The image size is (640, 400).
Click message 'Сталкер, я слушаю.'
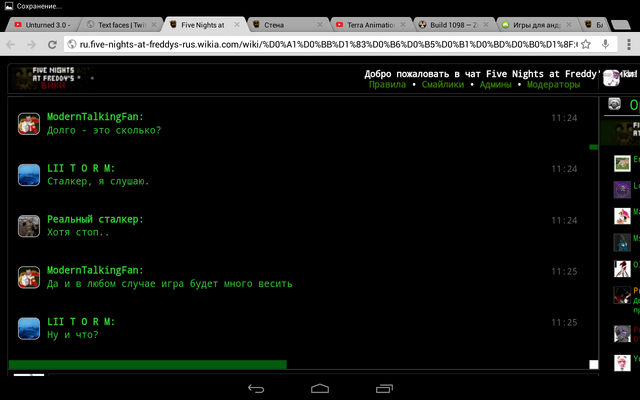tap(98, 181)
